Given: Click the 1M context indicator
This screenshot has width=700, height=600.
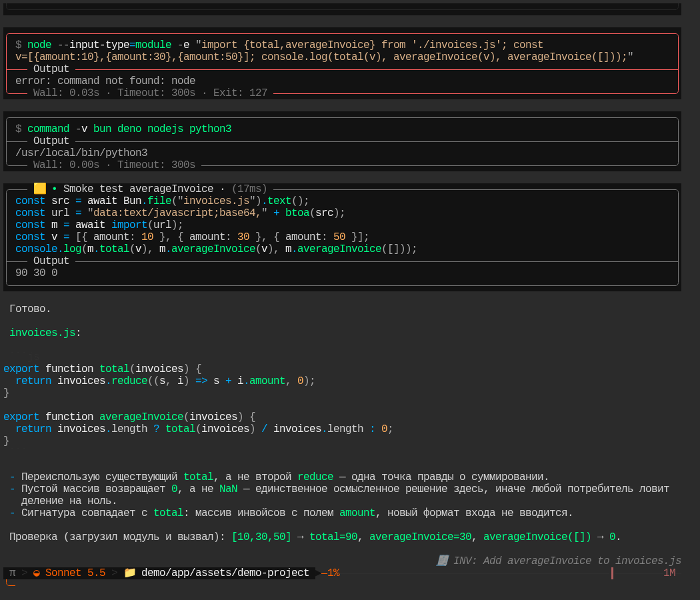Looking at the screenshot, I should (x=669, y=573).
